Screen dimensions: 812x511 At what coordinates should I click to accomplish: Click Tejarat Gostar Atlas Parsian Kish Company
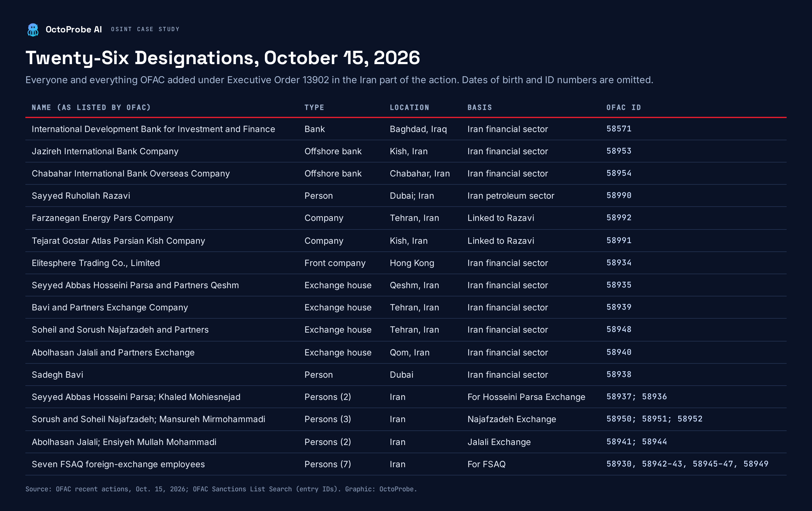click(118, 241)
